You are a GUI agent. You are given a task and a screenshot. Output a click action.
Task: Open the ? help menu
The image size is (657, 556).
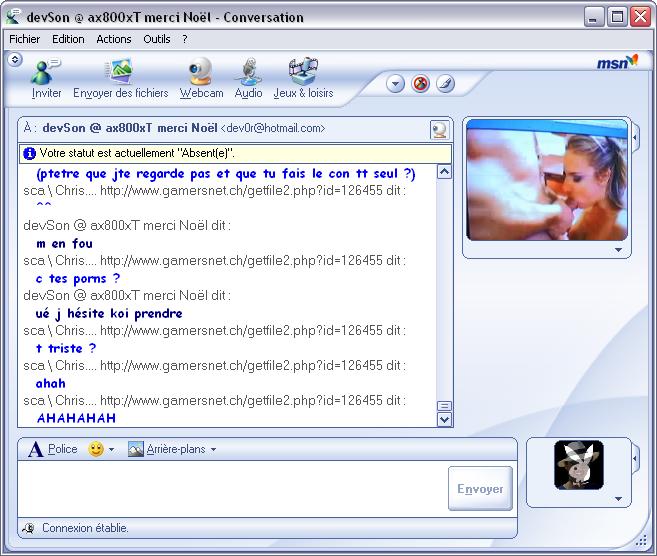pyautogui.click(x=185, y=39)
